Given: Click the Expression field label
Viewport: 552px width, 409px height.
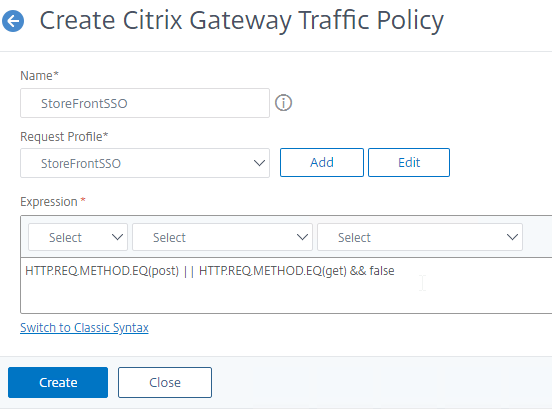Looking at the screenshot, I should [53, 202].
